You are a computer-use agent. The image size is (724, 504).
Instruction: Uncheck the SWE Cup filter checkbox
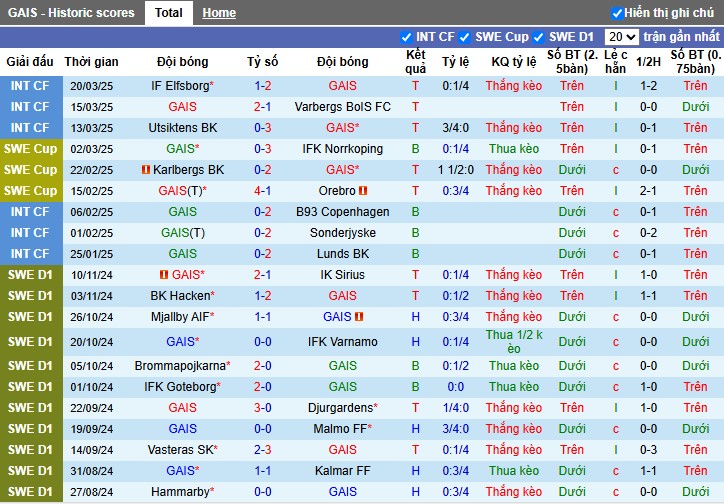(465, 37)
